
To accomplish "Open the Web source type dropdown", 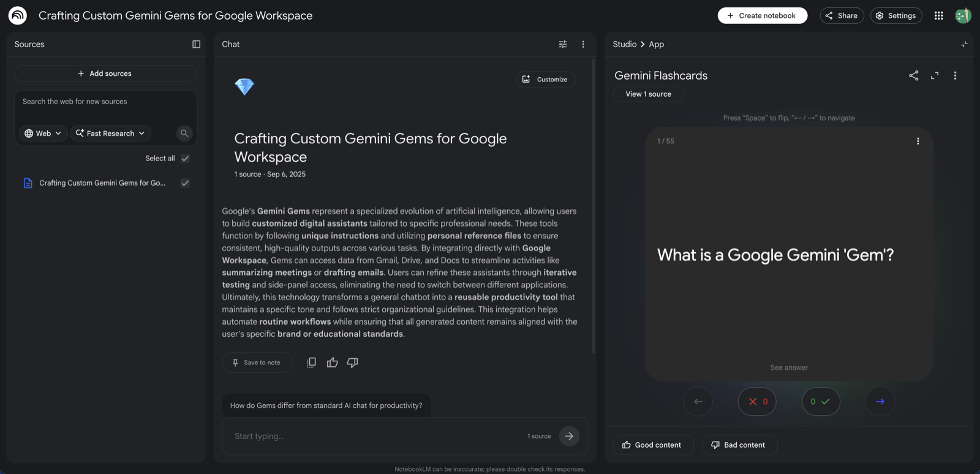I will coord(43,133).
